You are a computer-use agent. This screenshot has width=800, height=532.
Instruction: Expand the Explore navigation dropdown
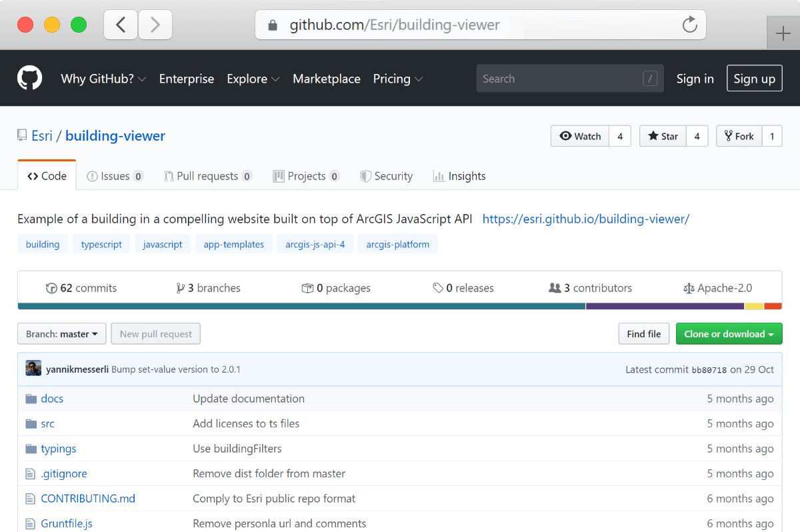tap(253, 79)
